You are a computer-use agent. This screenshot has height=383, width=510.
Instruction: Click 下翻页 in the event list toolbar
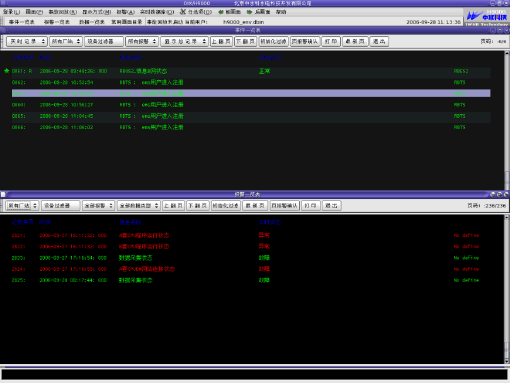245,41
